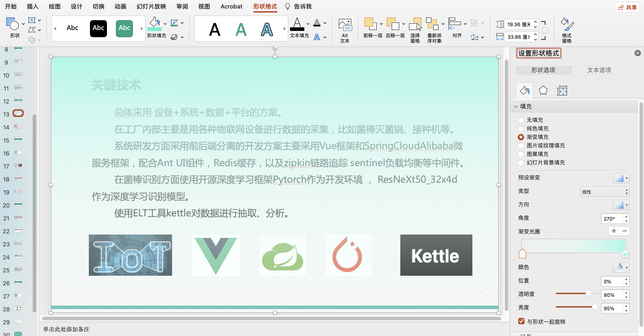Open the 选择窗格 selection pane
Viewport: 644px width, 336px height.
coord(415,30)
